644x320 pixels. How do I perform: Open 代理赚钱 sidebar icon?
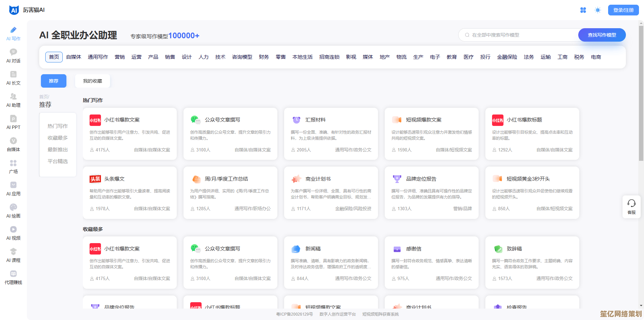[x=13, y=274]
